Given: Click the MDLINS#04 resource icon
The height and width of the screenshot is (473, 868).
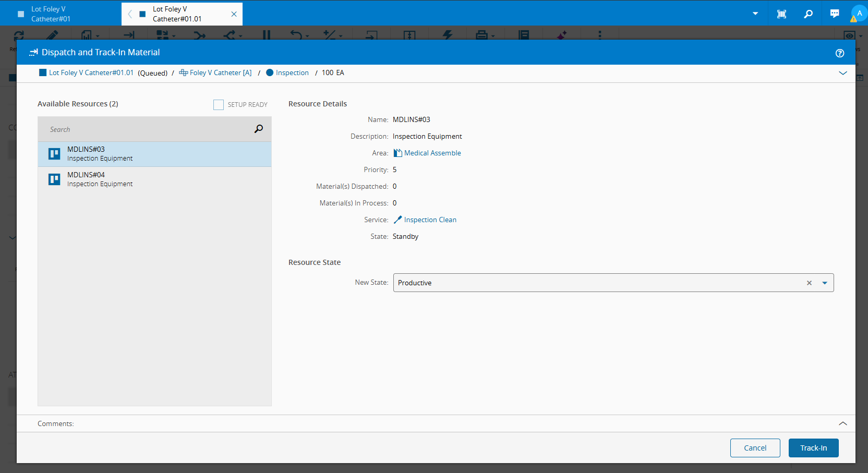Looking at the screenshot, I should (x=54, y=179).
